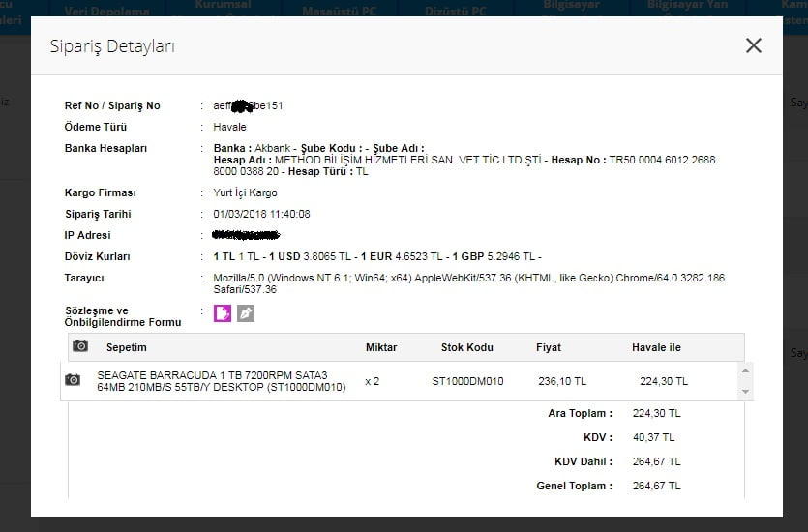Screen dimensions: 808x532
Task: Click the Miktar column header
Action: point(380,347)
